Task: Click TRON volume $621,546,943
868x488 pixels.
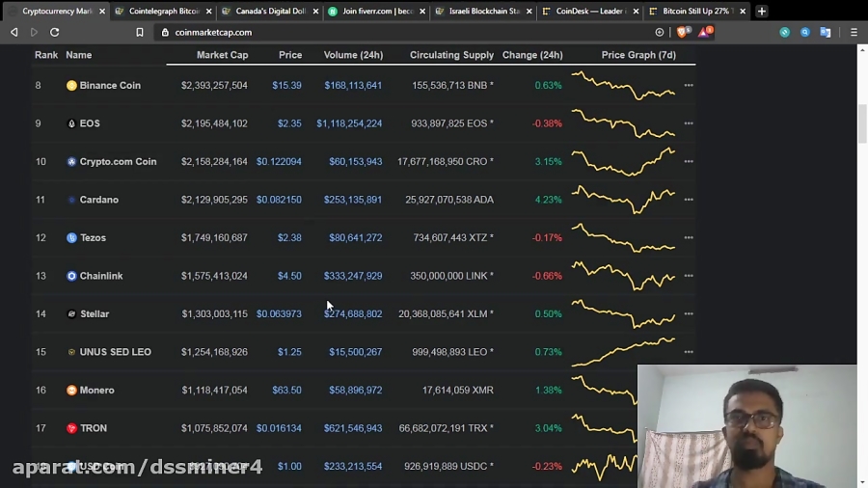Action: pos(353,428)
